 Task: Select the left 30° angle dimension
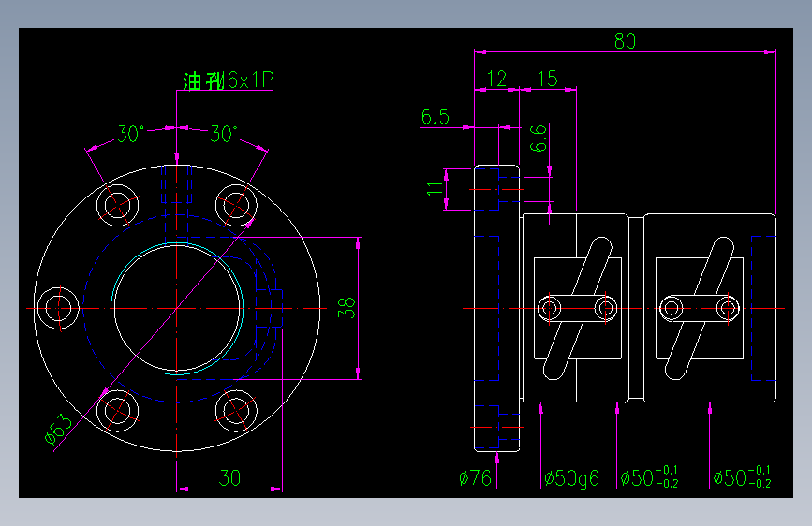pyautogui.click(x=129, y=134)
